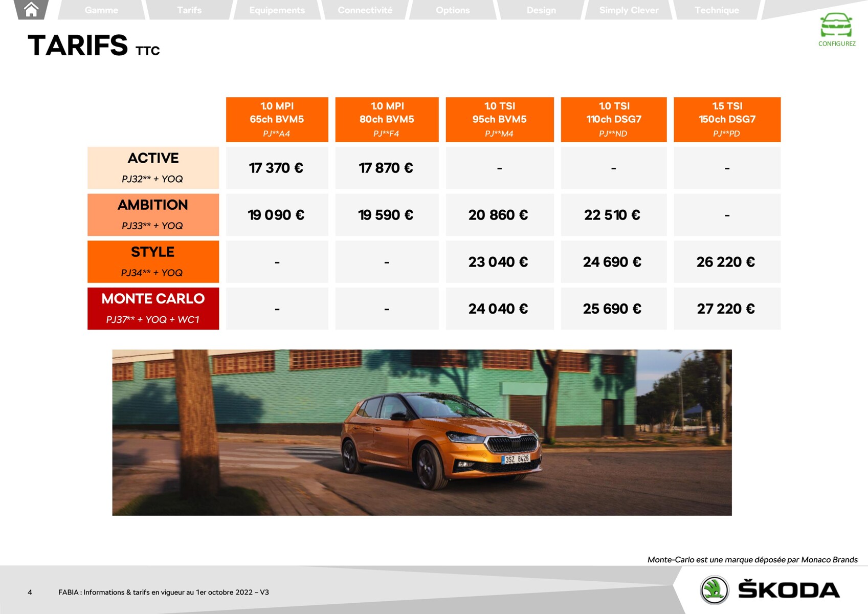868x614 pixels.
Task: Click the page number 4
Action: (30, 592)
